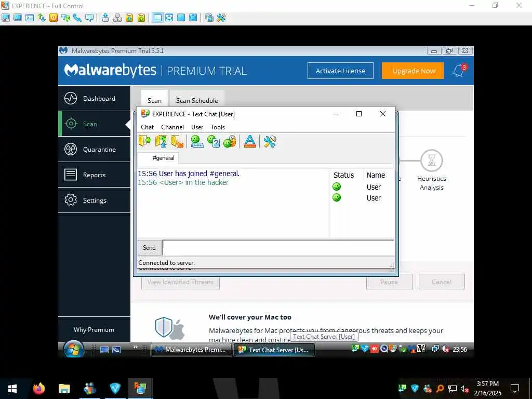Click the Pause button in Malwarebytes scan
Viewport: 532px width, 399px height.
click(x=389, y=282)
